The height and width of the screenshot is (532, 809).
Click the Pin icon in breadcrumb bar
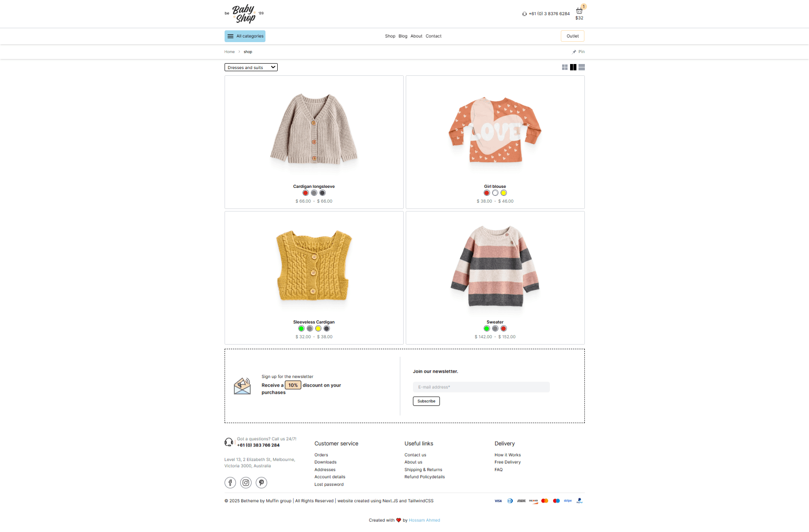[574, 52]
